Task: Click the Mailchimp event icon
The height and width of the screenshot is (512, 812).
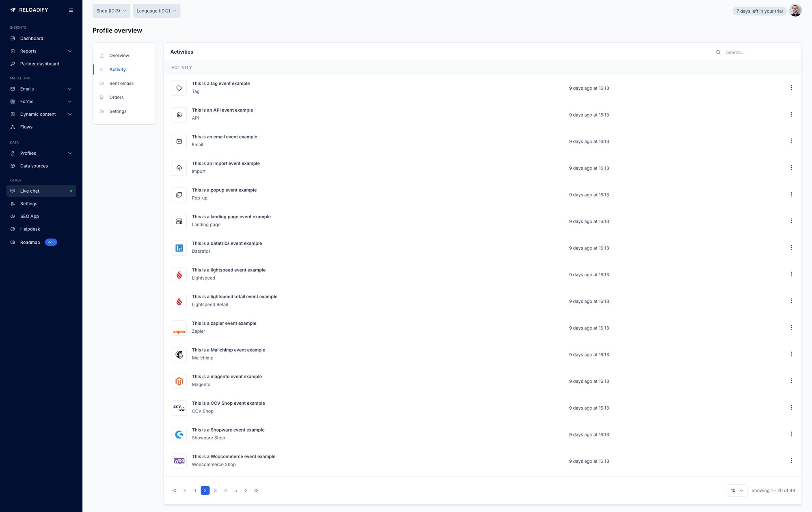Action: pyautogui.click(x=179, y=354)
